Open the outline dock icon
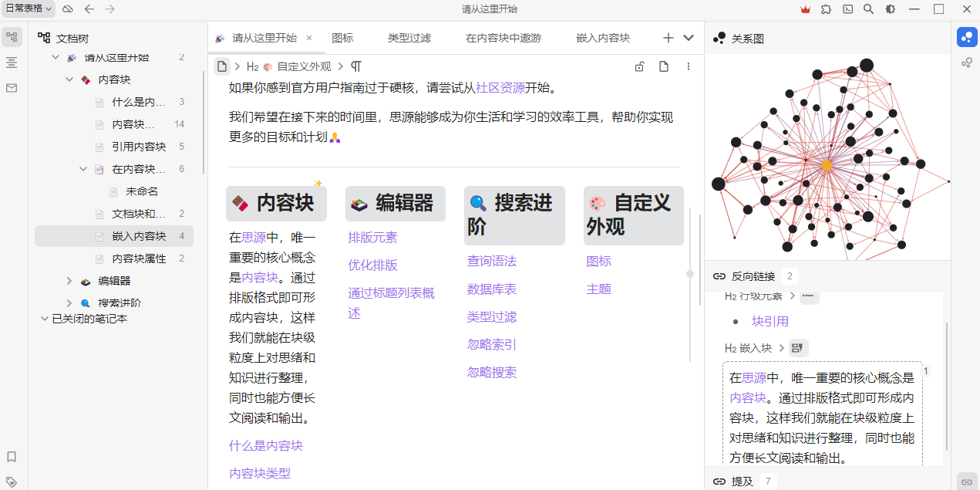The image size is (980, 490). pos(12,63)
